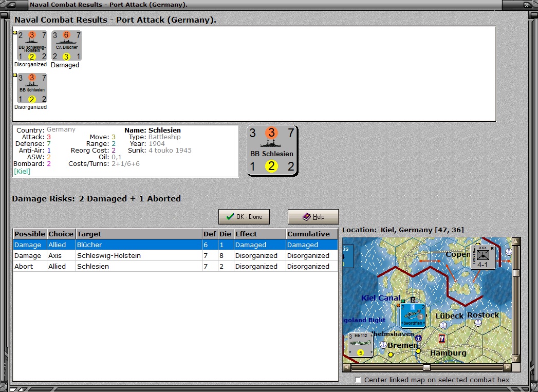This screenshot has width=538, height=392.
Task: Click the map horizontal scrollbar left arrow
Action: (347, 367)
